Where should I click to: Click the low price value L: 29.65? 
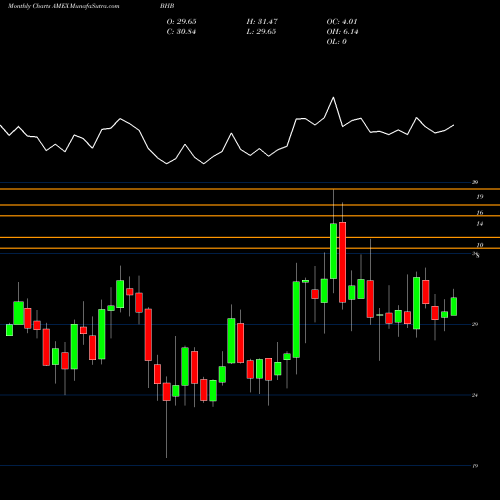pyautogui.click(x=261, y=32)
